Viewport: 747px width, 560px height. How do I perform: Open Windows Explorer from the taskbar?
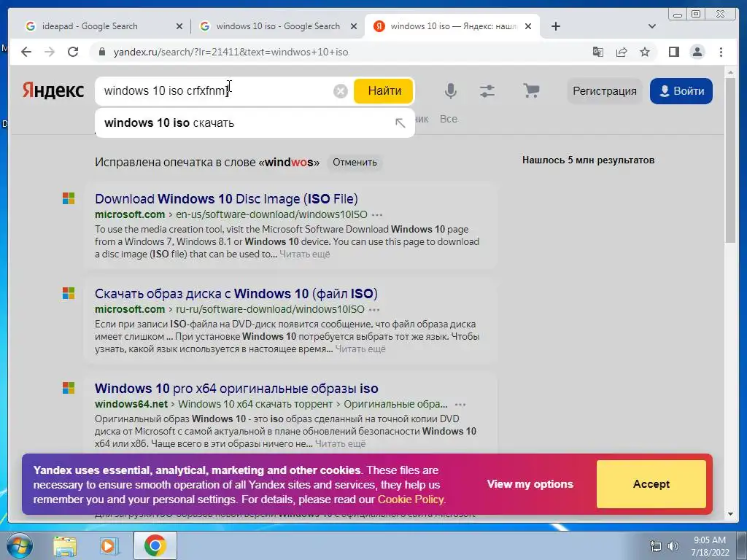pos(64,545)
